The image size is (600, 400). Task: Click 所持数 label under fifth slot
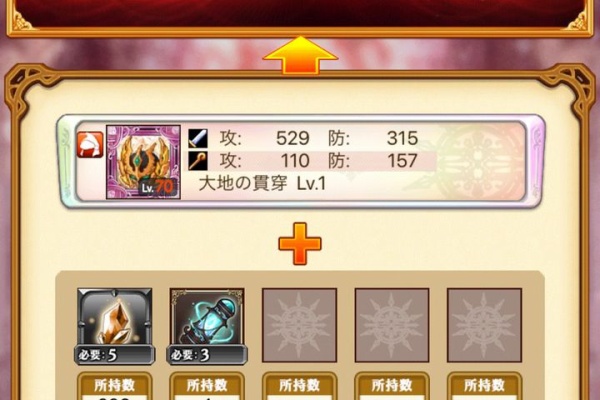coord(484,385)
